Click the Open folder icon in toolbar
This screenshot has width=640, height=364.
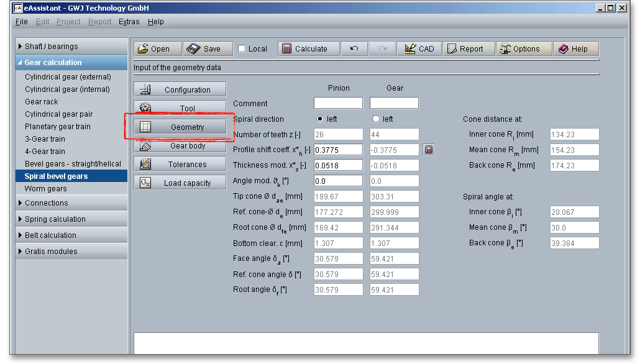click(144, 49)
